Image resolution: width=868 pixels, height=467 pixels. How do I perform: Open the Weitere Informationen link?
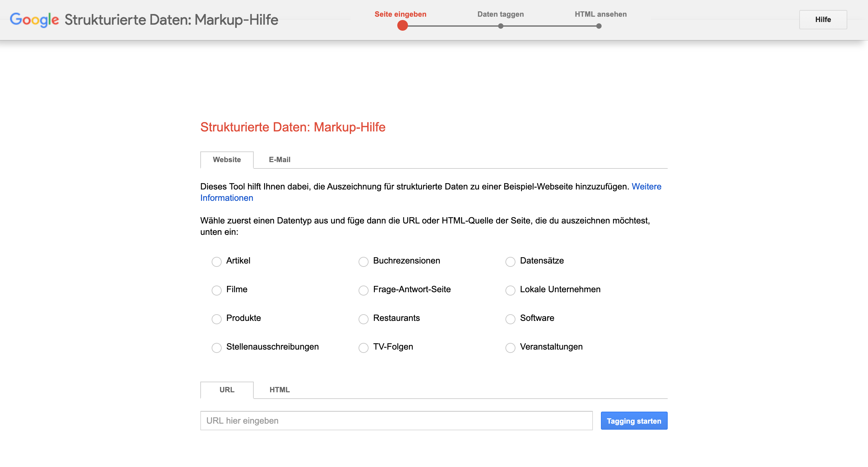click(646, 186)
